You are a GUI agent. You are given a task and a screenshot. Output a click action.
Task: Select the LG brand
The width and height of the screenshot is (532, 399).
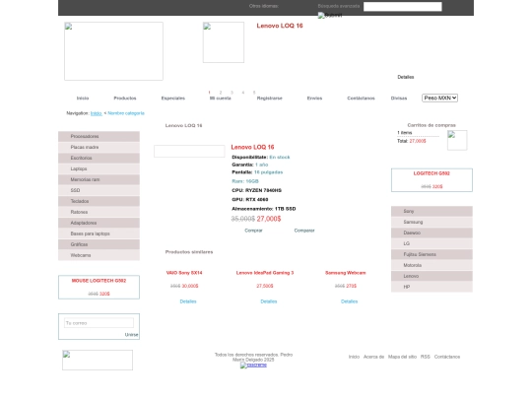[x=432, y=244]
